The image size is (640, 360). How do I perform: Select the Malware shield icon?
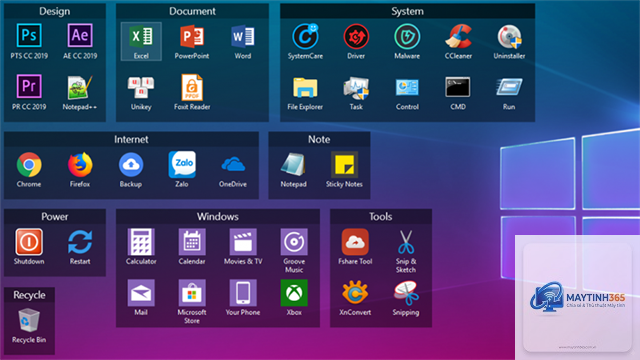[407, 37]
